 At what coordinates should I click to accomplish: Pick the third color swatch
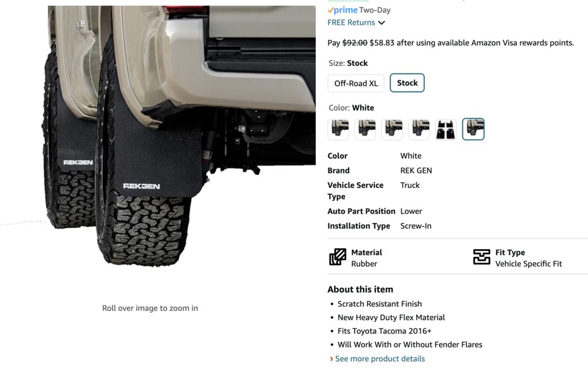(x=392, y=129)
